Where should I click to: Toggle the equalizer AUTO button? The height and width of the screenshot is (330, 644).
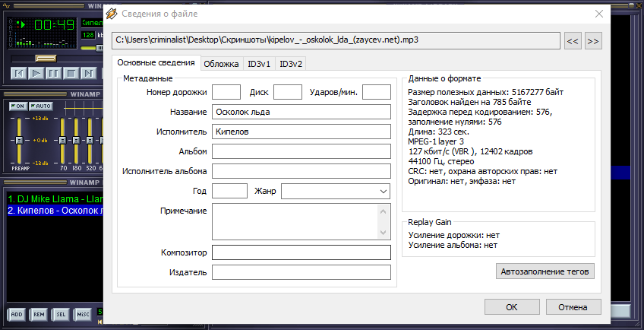[x=41, y=106]
